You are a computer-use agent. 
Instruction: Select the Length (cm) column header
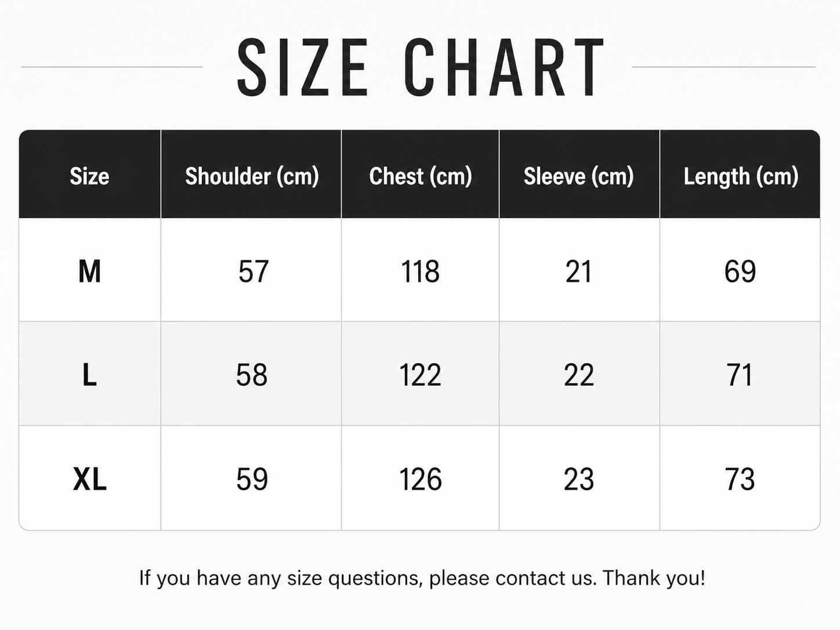(741, 176)
